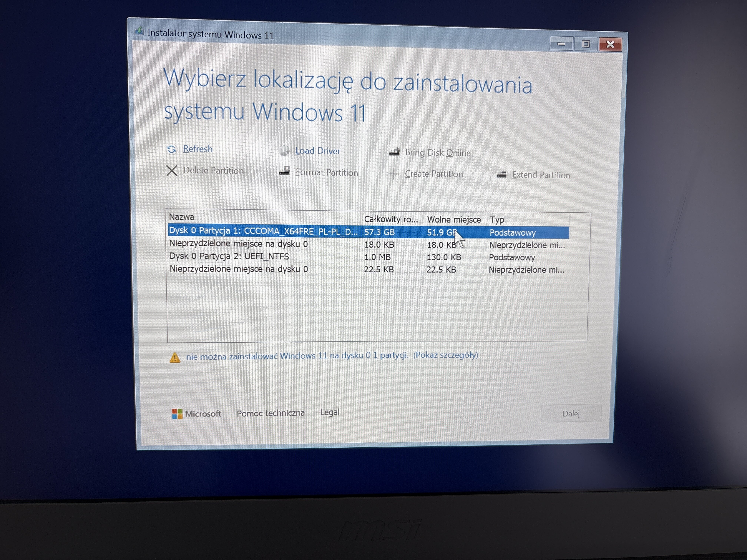Click the installer icon in the title bar
The height and width of the screenshot is (560, 747).
[140, 31]
